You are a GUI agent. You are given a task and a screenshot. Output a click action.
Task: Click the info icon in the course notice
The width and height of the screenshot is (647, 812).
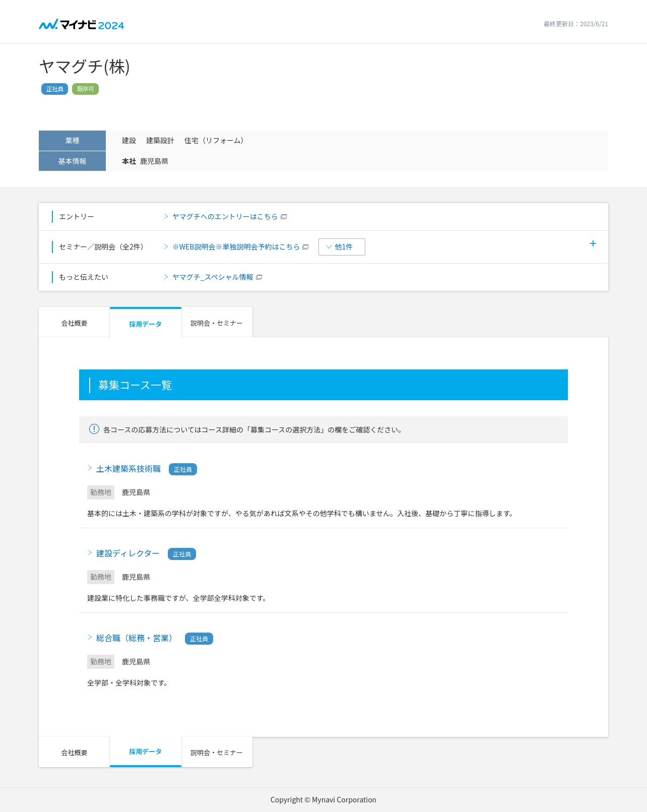tap(94, 429)
